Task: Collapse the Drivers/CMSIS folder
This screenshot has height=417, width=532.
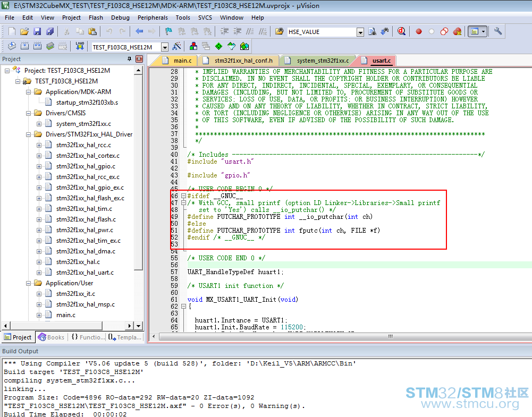Action: point(29,113)
